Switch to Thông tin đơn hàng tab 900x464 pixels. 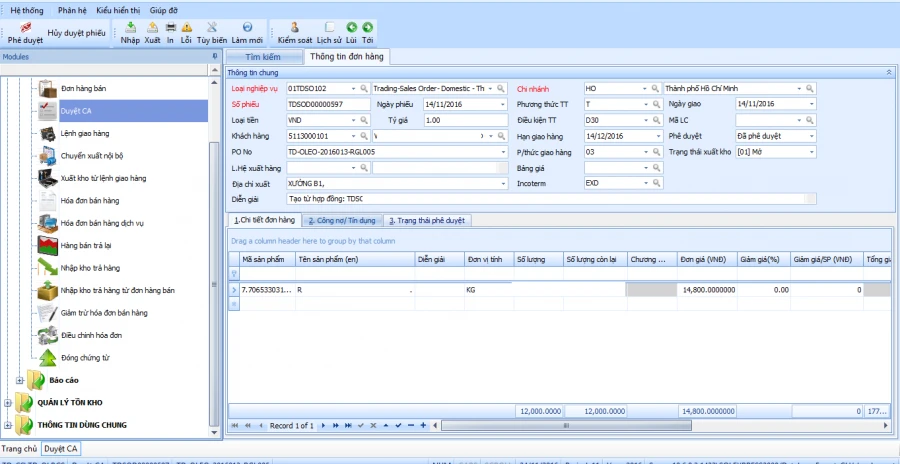(347, 57)
